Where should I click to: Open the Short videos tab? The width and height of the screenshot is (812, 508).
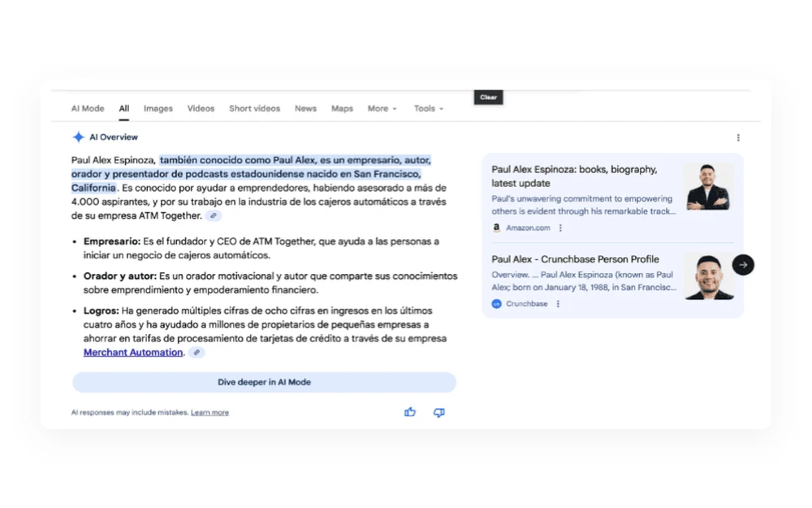(x=254, y=108)
